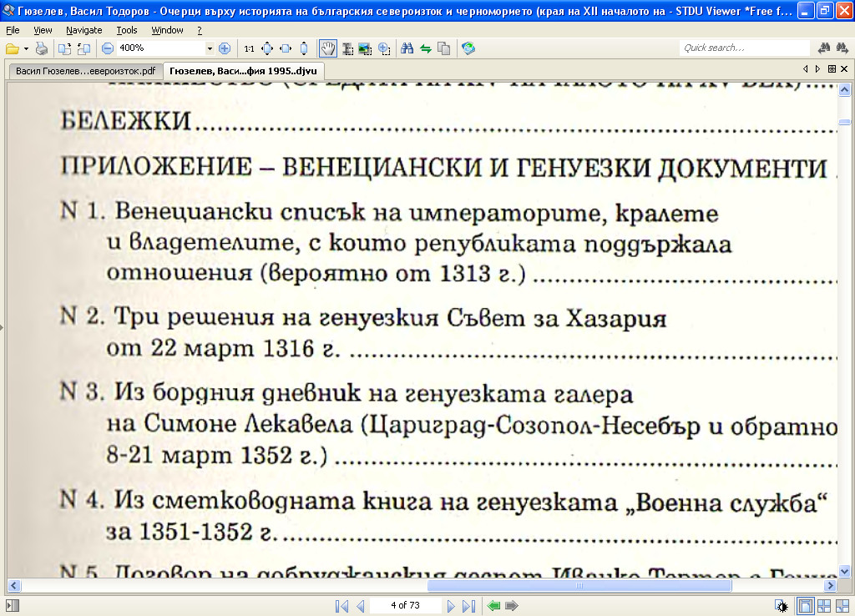Choose the select text tool
This screenshot has height=616, width=855.
[x=347, y=48]
